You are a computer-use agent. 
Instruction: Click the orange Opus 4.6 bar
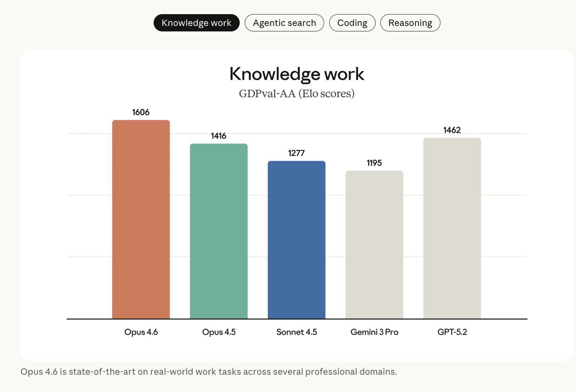pyautogui.click(x=141, y=220)
